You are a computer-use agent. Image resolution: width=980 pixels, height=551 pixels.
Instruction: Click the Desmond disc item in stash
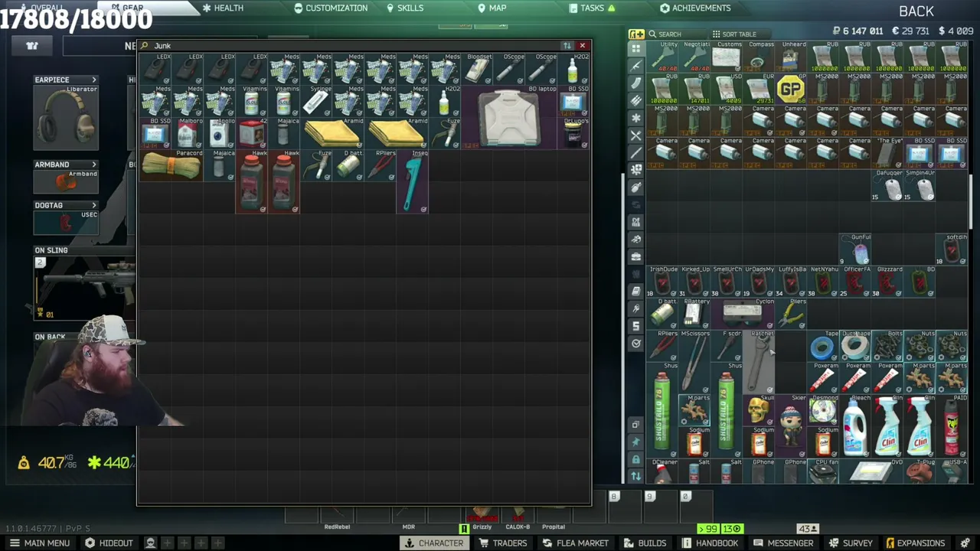pyautogui.click(x=822, y=411)
